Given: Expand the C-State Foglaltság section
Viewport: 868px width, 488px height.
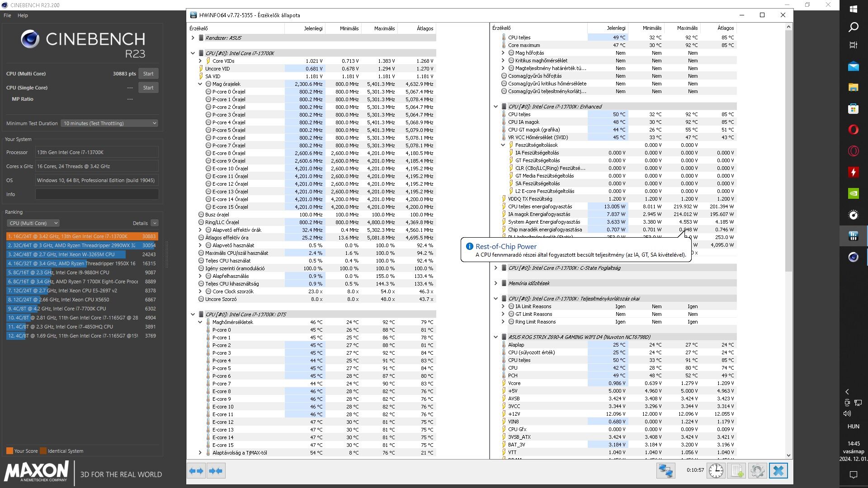Looking at the screenshot, I should pos(495,268).
